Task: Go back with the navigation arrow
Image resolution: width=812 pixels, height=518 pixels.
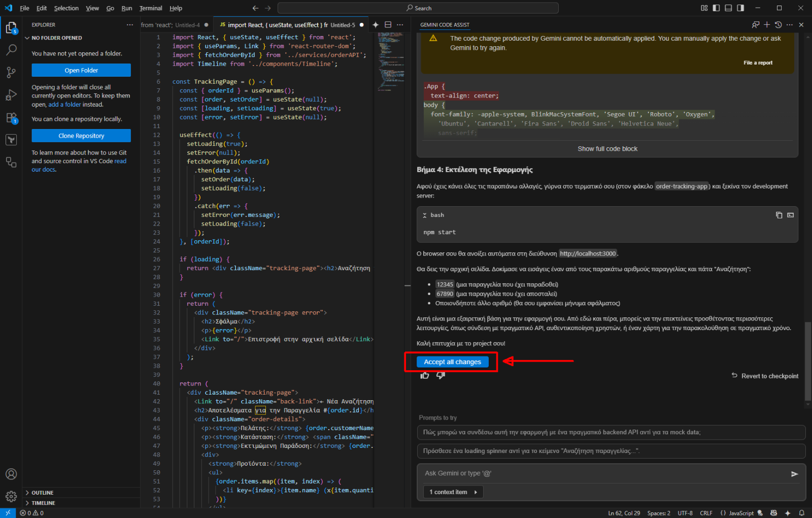Action: pyautogui.click(x=255, y=8)
